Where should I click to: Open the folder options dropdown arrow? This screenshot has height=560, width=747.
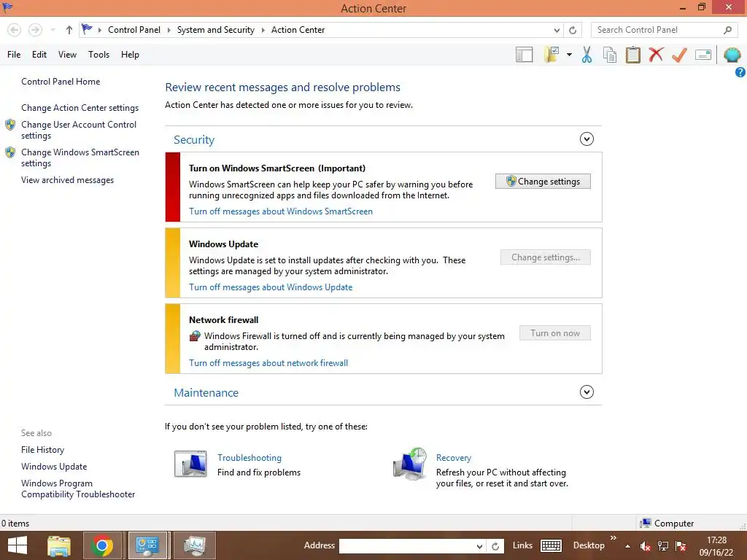pos(569,54)
